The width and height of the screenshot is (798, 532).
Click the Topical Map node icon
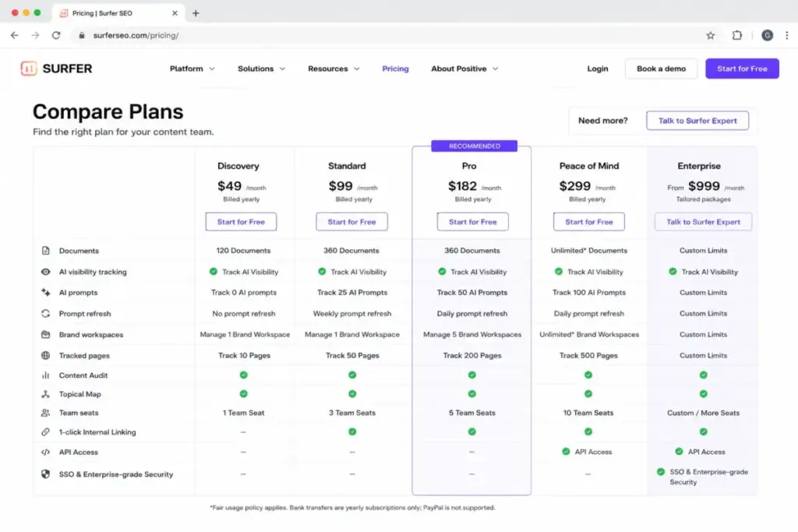[46, 394]
